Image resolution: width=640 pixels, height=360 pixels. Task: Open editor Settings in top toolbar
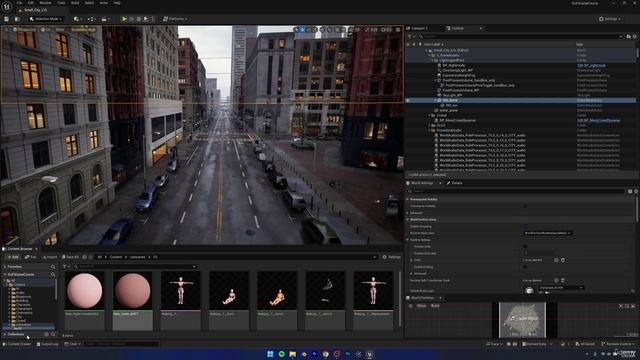click(610, 19)
